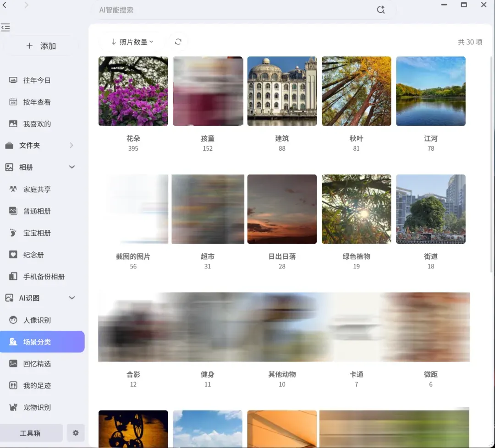
Task: Click the 家庭共享 people icon
Action: (13, 189)
